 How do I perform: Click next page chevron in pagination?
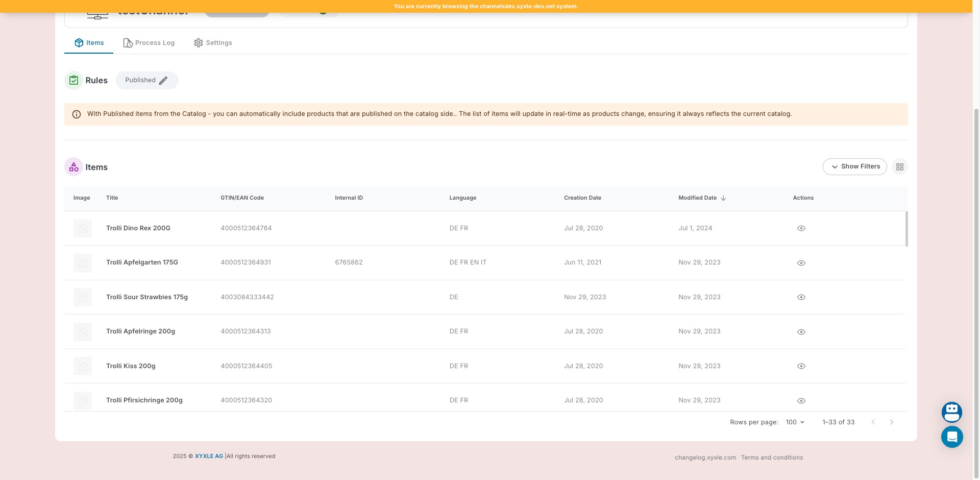[x=891, y=422]
